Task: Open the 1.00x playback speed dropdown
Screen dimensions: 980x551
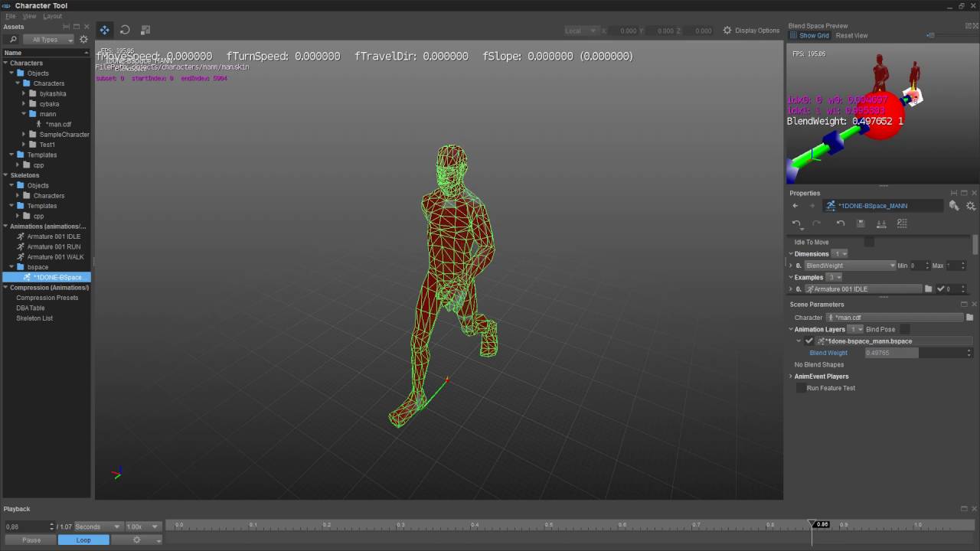Action: coord(142,527)
